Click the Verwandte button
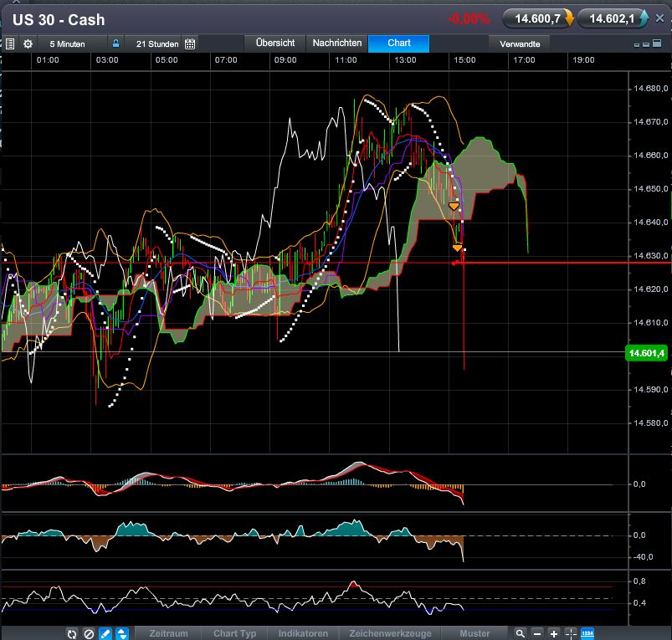Viewport: 672px width, 640px height. (520, 44)
